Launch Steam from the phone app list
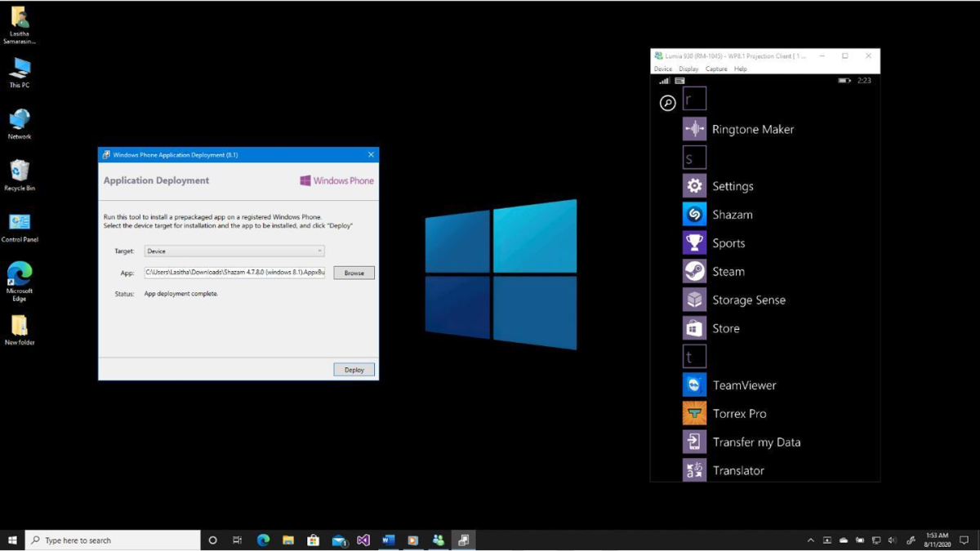Image resolution: width=980 pixels, height=551 pixels. click(694, 271)
